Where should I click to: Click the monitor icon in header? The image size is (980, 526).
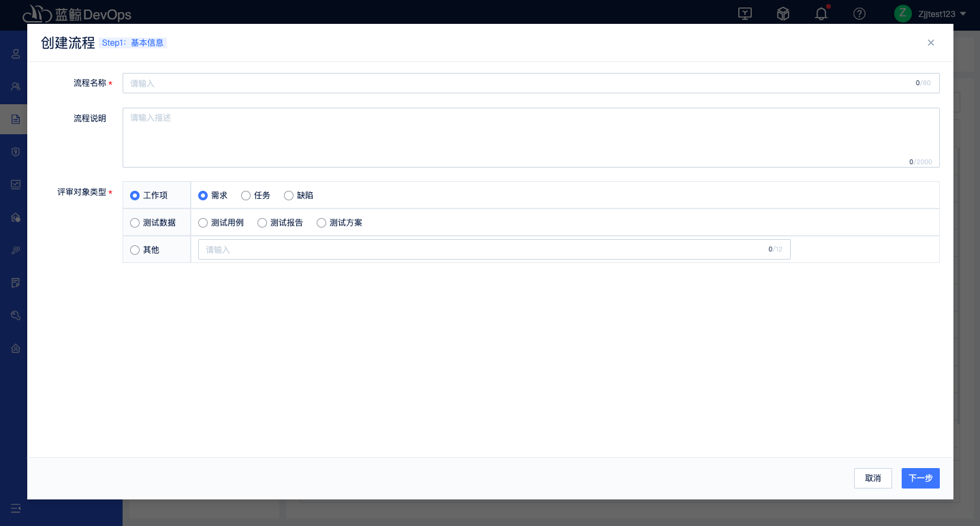[745, 14]
